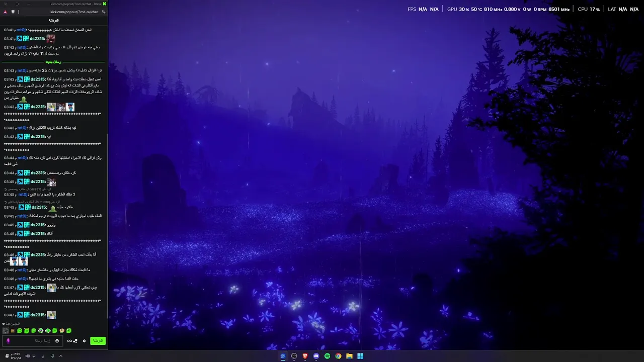Pick the gray avatar emote in quick row
Viewport: 644px width, 362px height.
[x=6, y=331]
